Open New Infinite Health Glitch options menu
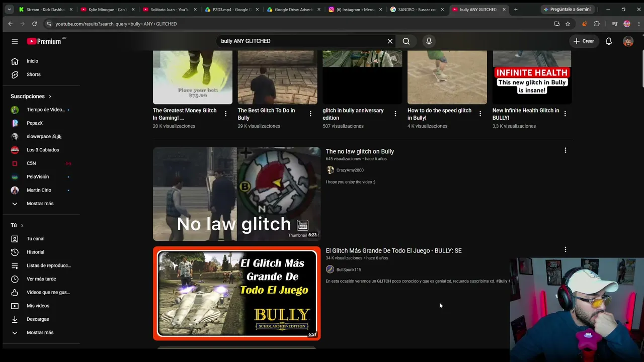 click(x=565, y=114)
